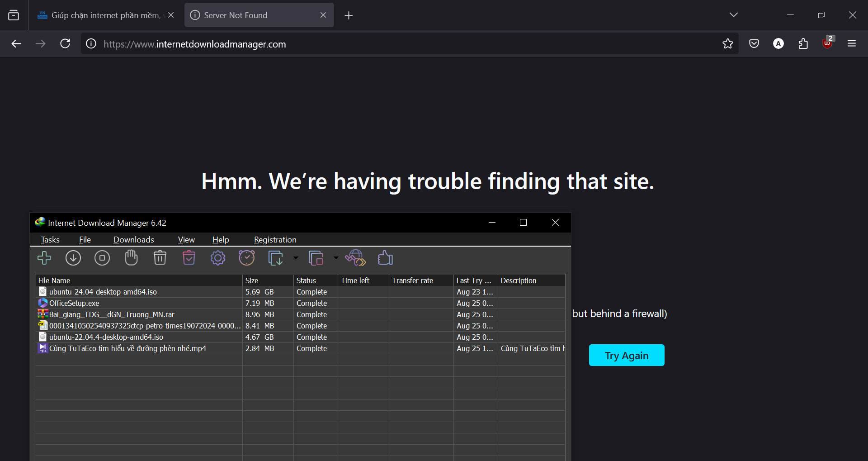The width and height of the screenshot is (868, 461).
Task: Expand List all tabs chevron
Action: pos(734,15)
